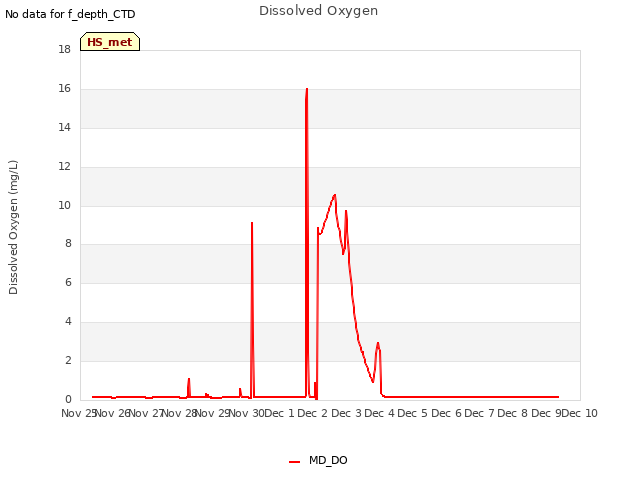640x480 pixels.
Task: Click the Dissolved Oxygen (mg/L) axis label
Action: pos(13,227)
